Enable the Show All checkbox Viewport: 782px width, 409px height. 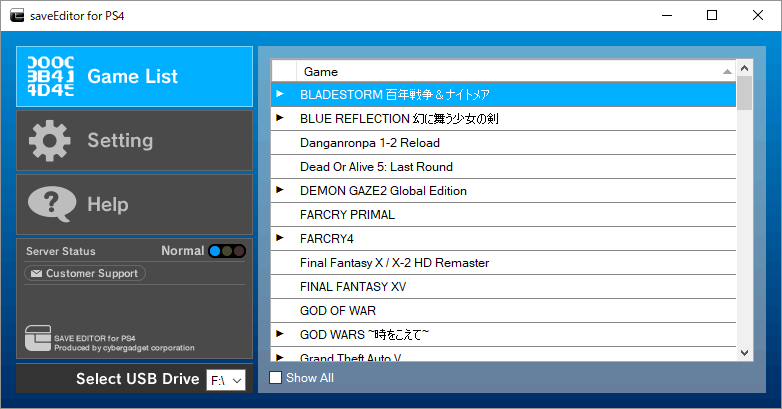[x=276, y=378]
